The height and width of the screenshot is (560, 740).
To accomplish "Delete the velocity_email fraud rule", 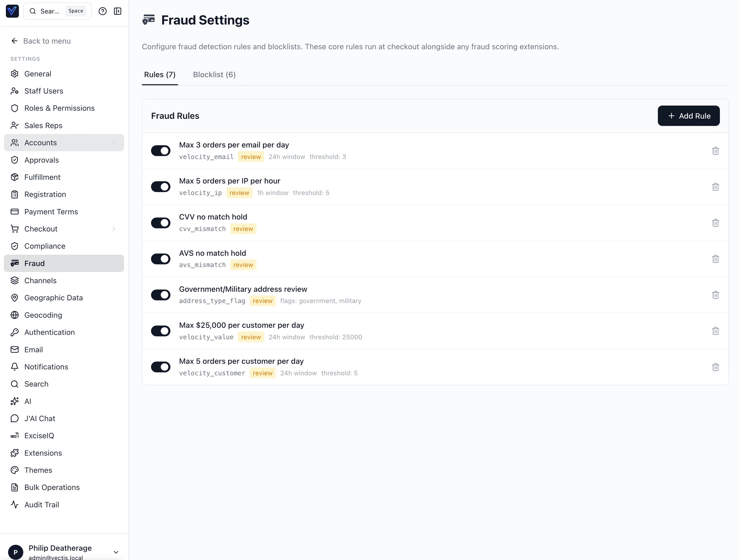I will click(x=715, y=151).
